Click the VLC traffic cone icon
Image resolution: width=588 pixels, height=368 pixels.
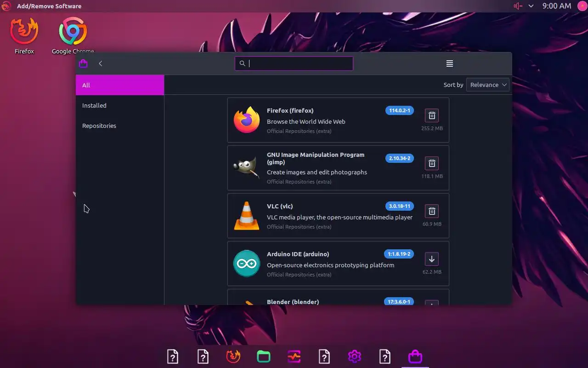pos(247,215)
